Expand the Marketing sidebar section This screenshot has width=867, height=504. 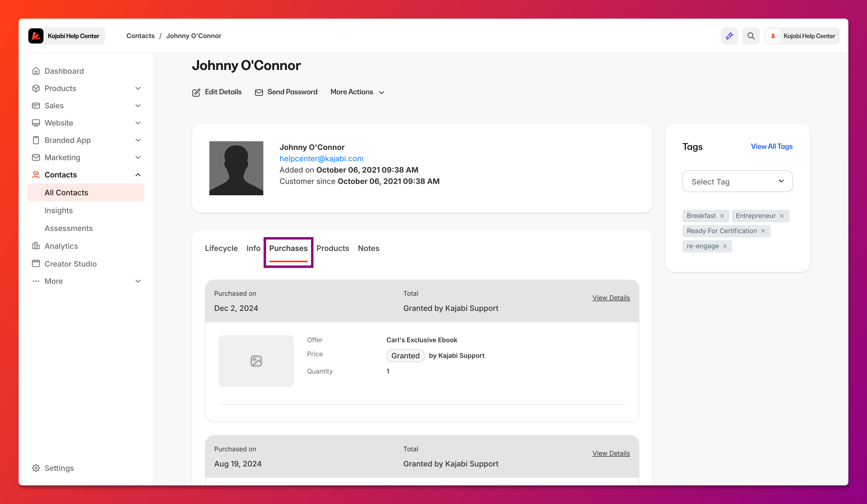tap(138, 157)
